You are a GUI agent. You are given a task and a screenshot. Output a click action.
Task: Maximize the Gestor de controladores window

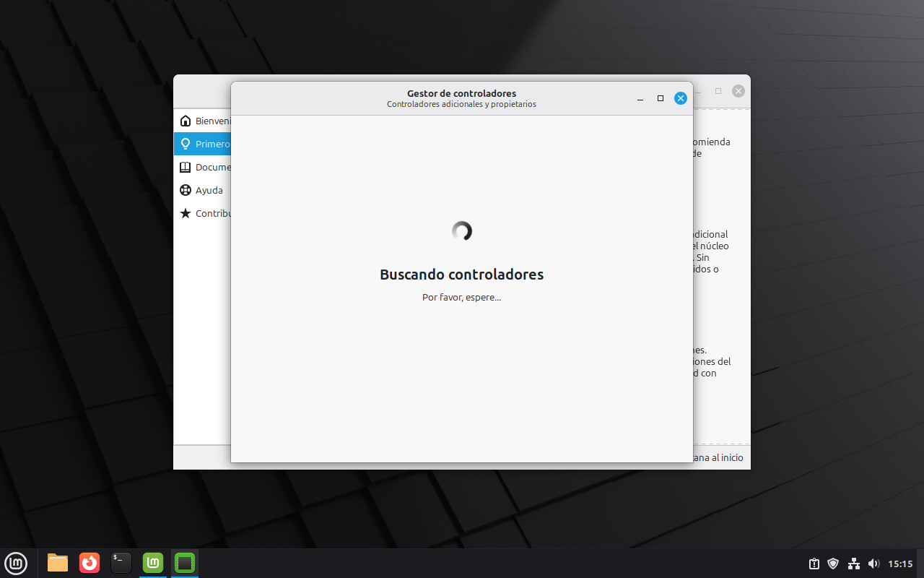tap(660, 98)
